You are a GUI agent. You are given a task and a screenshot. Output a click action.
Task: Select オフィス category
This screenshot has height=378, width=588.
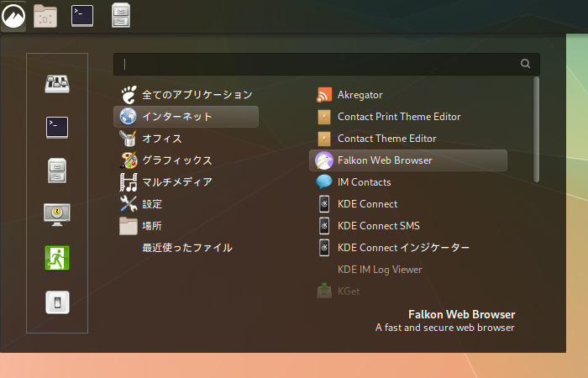[x=186, y=139]
